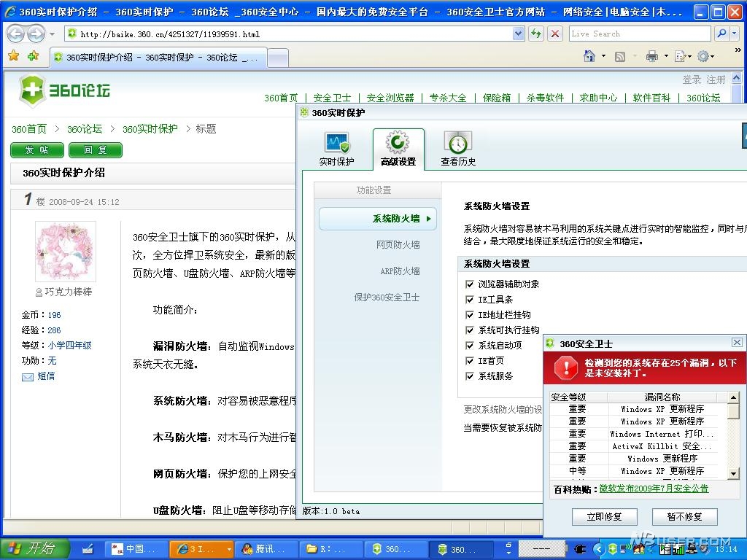The image size is (747, 560).
Task: Click the red Stop loading icon
Action: (x=555, y=34)
